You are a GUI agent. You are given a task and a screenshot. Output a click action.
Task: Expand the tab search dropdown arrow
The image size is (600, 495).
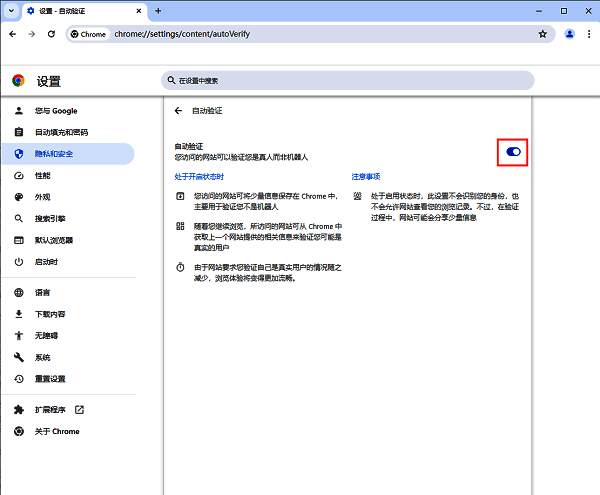[x=10, y=10]
